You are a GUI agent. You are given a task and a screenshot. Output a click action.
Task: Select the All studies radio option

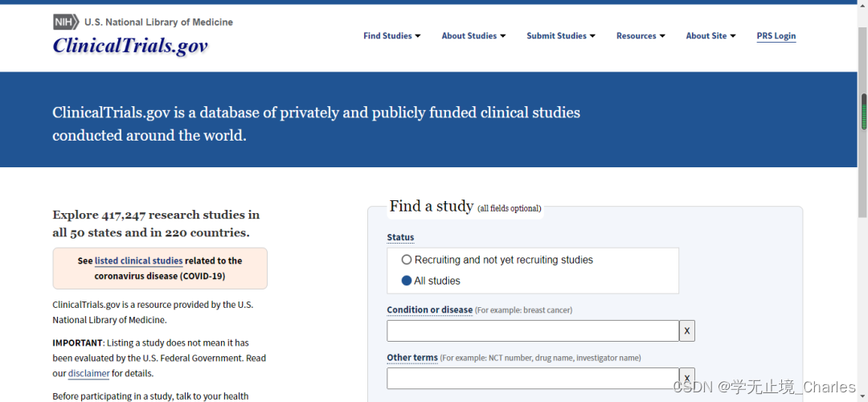[407, 281]
